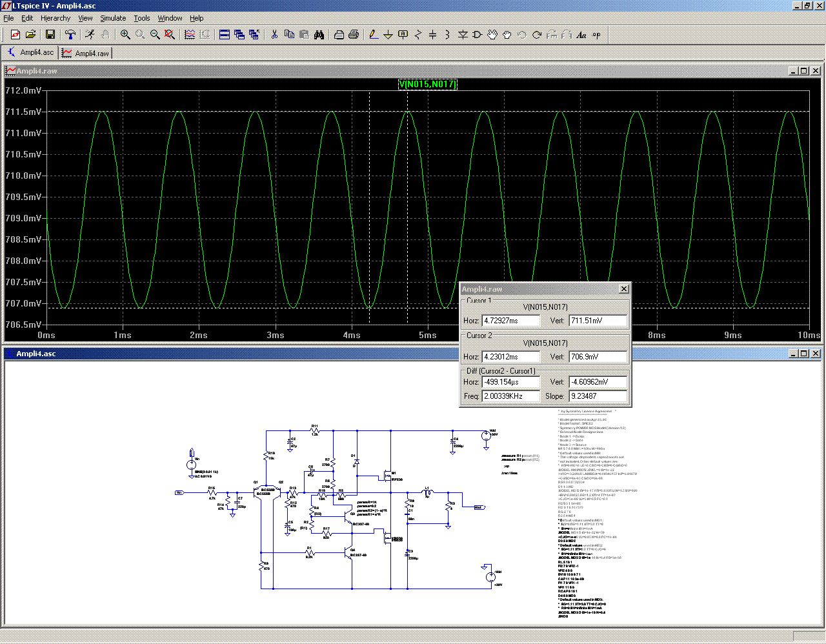Select the Diode component tool
The height and width of the screenshot is (644, 826).
[463, 35]
